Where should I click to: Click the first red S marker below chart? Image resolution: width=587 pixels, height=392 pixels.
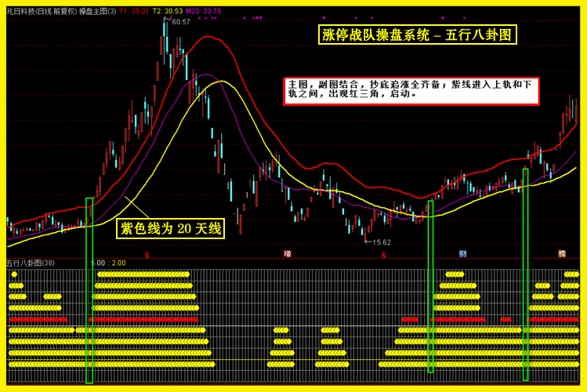point(147,256)
